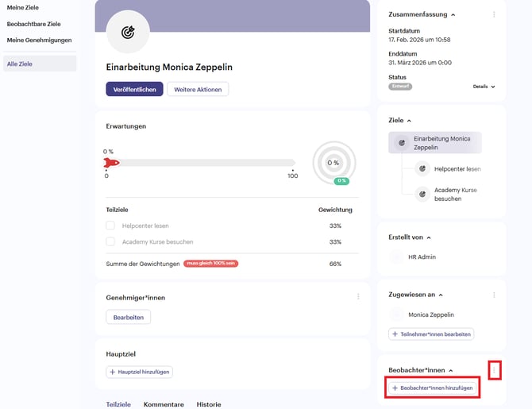
Task: Click the Monica Zeppelin participant name
Action: tap(431, 314)
